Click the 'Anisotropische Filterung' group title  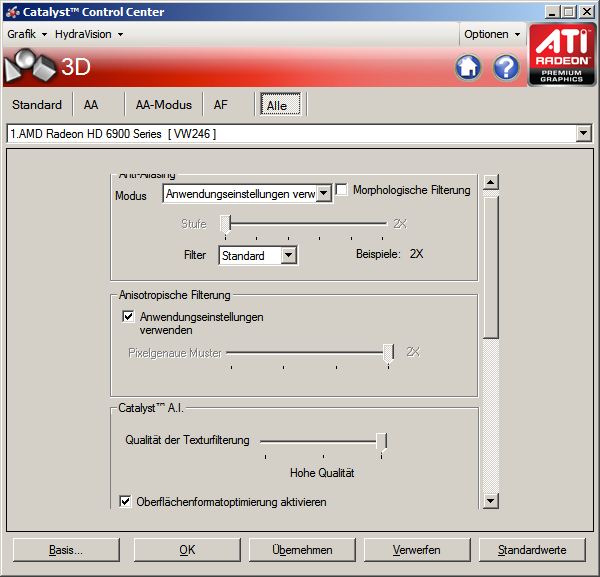(x=174, y=295)
